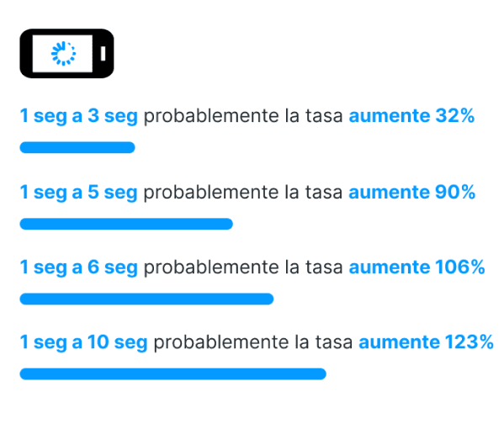The width and height of the screenshot is (504, 429).
Task: Click the smartphone loading icon
Action: (66, 53)
